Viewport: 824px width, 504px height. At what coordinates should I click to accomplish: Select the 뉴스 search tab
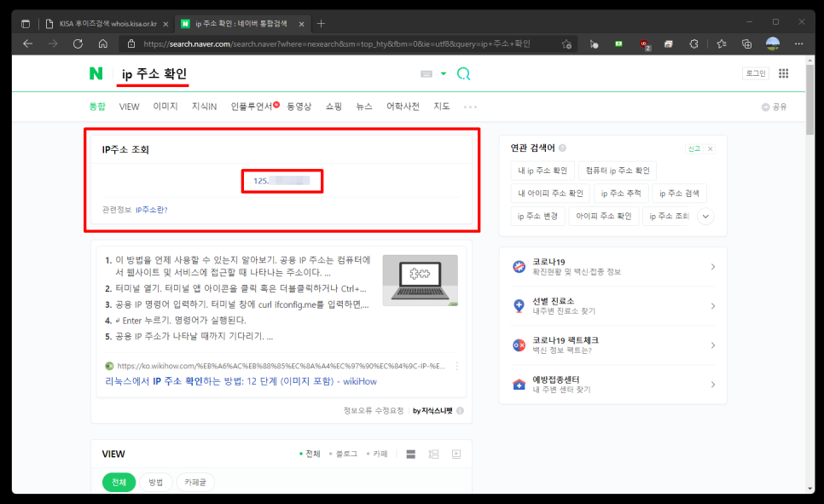pos(364,107)
